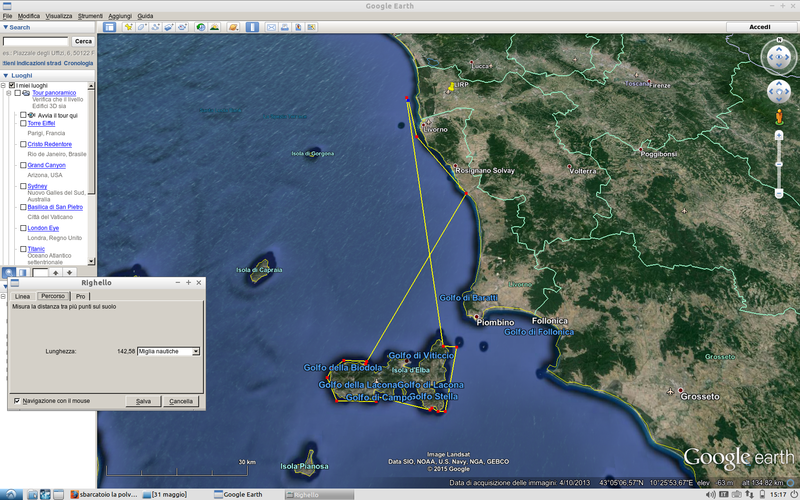The height and width of the screenshot is (500, 800).
Task: Collapse the Search panel header
Action: (47, 28)
